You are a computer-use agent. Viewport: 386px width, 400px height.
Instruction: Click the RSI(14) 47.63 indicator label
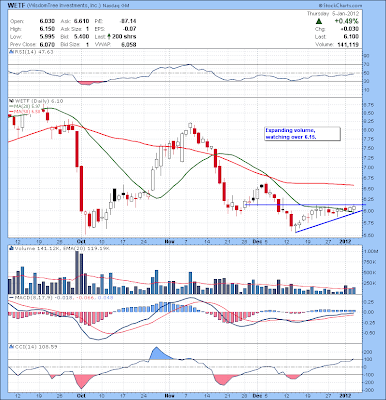33,52
